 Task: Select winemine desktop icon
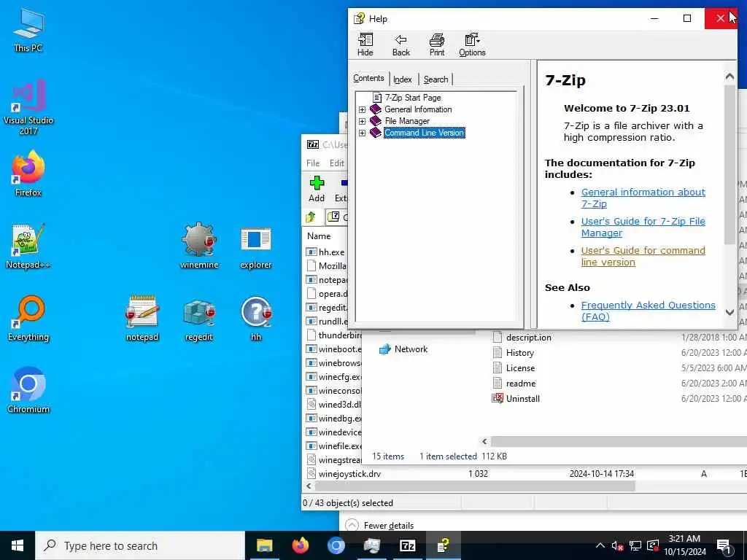tap(199, 246)
